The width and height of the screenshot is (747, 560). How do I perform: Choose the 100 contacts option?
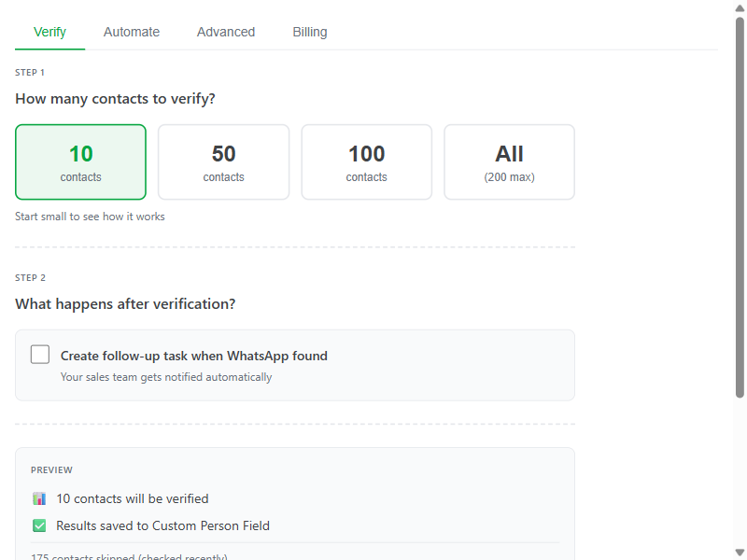(x=366, y=161)
